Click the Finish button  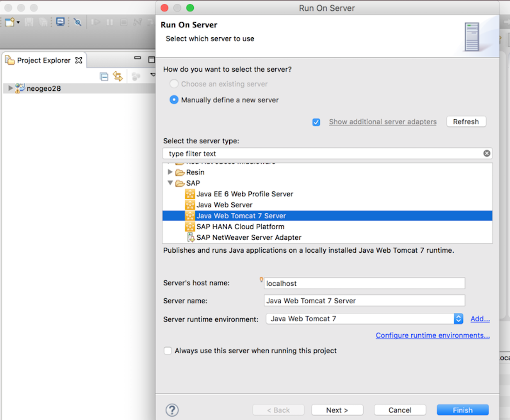463,410
